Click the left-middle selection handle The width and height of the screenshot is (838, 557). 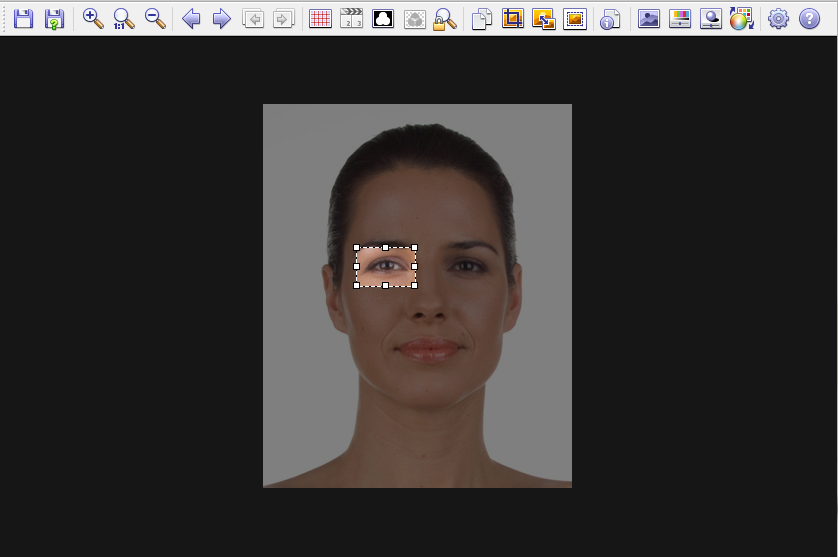coord(356,266)
